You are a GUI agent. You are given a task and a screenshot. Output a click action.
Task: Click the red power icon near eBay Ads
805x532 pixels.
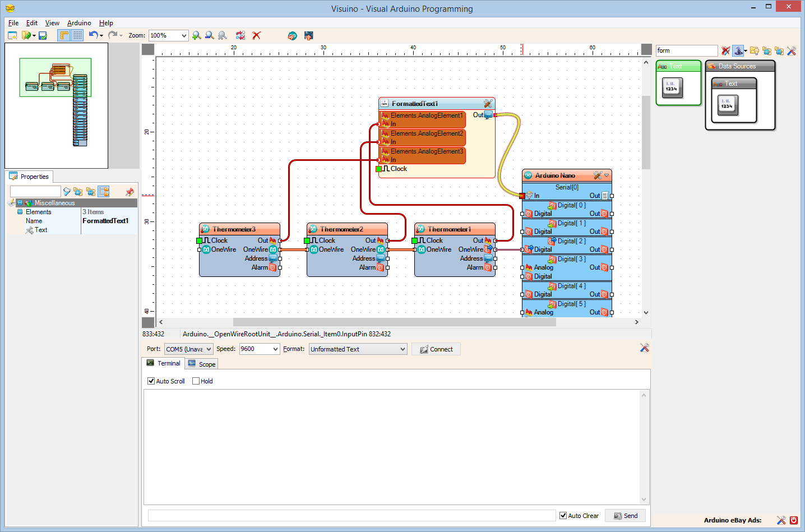[794, 520]
